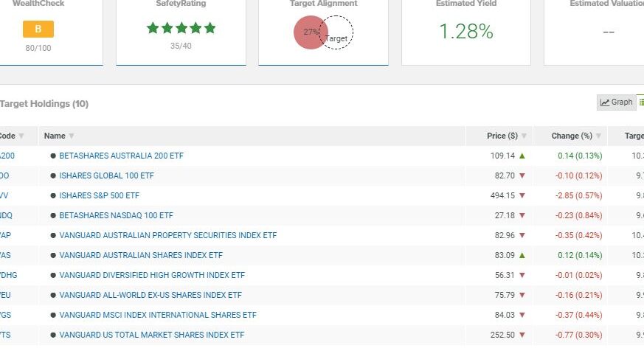
Task: Open ISHARES S&P 500 ETF link
Action: [x=99, y=196]
